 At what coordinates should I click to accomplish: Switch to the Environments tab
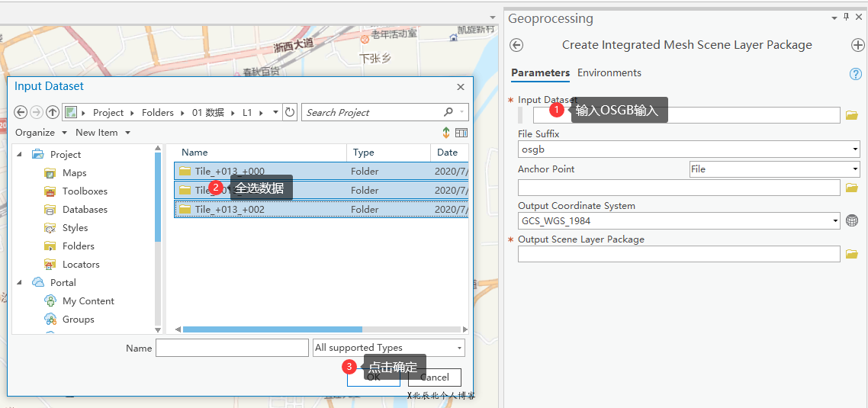(609, 73)
